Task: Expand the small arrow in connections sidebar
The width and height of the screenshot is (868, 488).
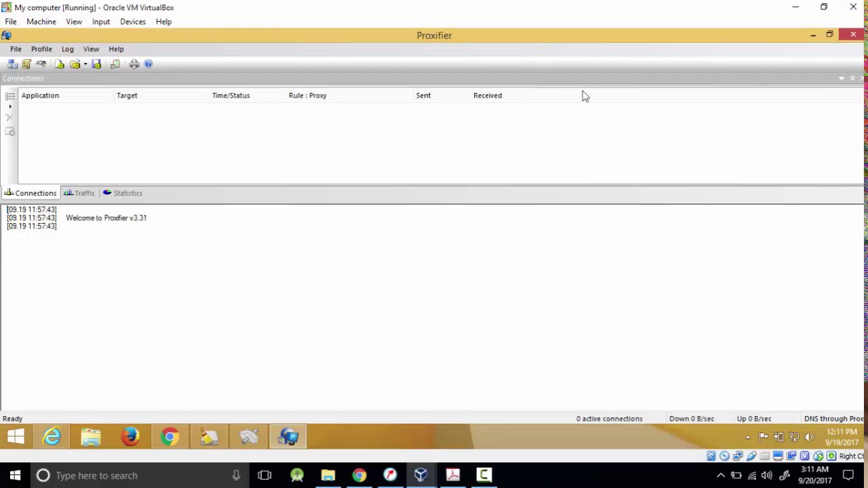Action: coord(9,107)
